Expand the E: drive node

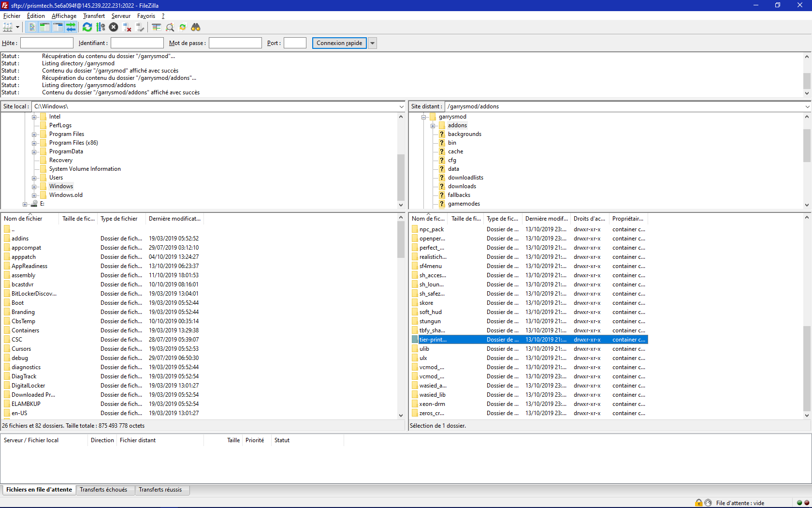click(25, 204)
